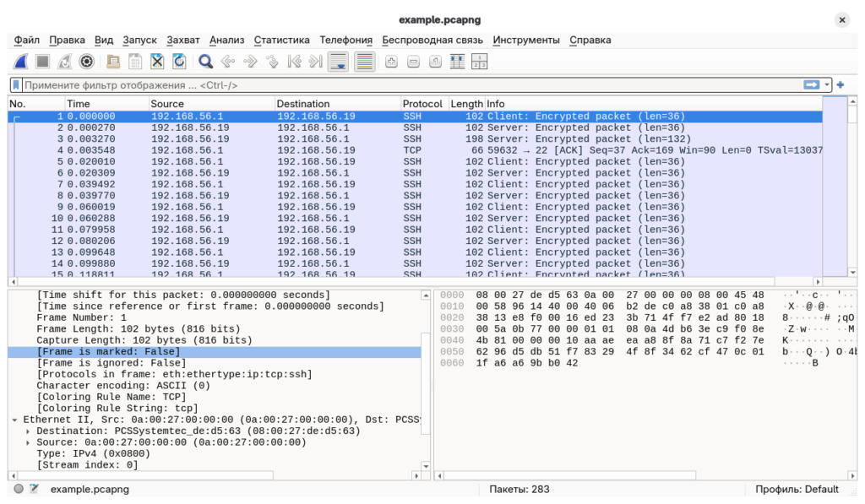The image size is (865, 504).
Task: Click packet details scrollbar up arrow
Action: click(x=426, y=295)
